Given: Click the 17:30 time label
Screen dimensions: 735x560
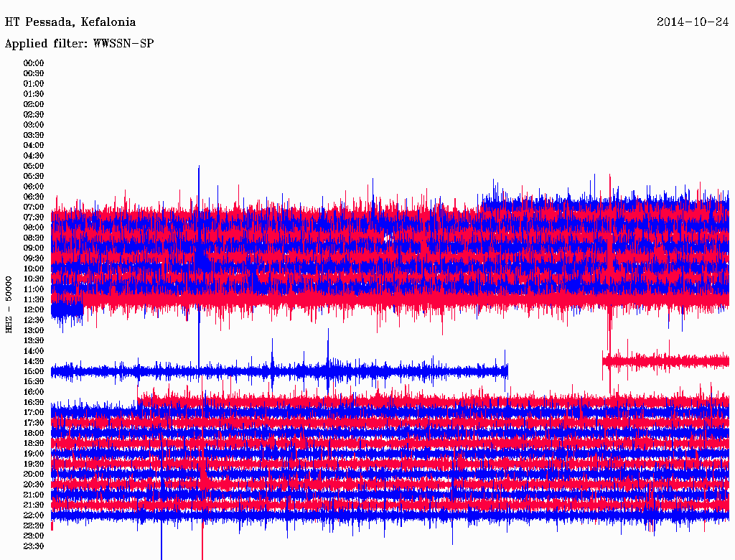Looking at the screenshot, I should (x=34, y=423).
